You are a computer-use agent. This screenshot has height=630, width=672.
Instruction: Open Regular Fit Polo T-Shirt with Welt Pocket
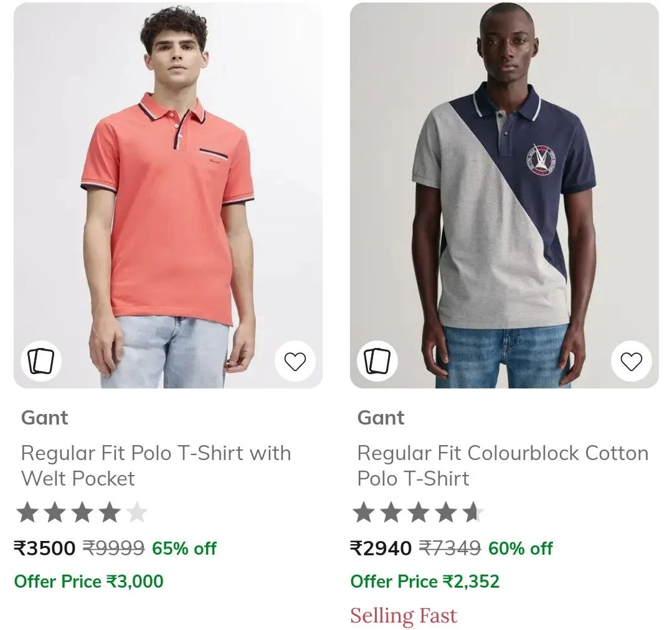(156, 466)
